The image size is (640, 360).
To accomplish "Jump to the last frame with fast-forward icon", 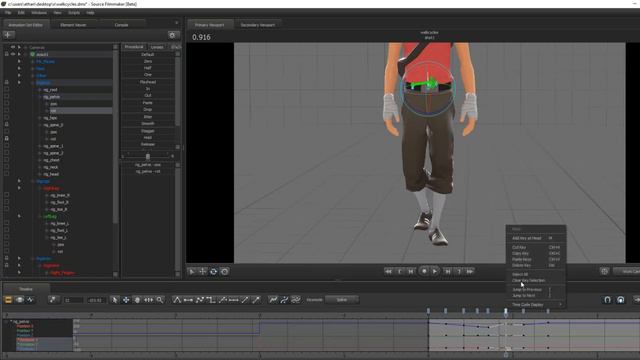I will click(x=470, y=271).
